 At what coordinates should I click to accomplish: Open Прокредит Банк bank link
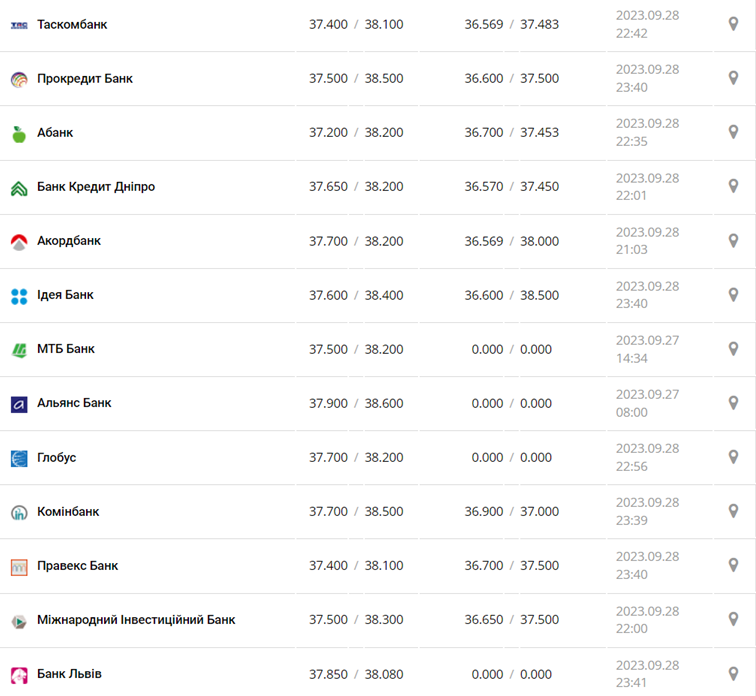pyautogui.click(x=85, y=78)
